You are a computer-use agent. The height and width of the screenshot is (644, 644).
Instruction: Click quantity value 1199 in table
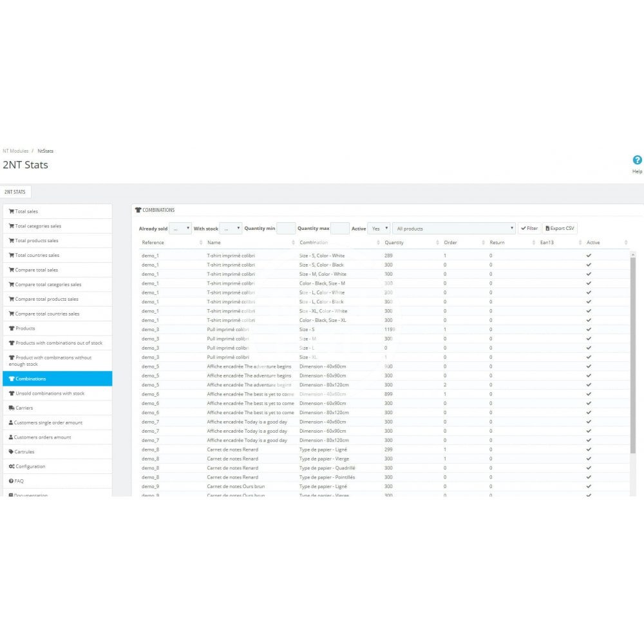pyautogui.click(x=390, y=329)
